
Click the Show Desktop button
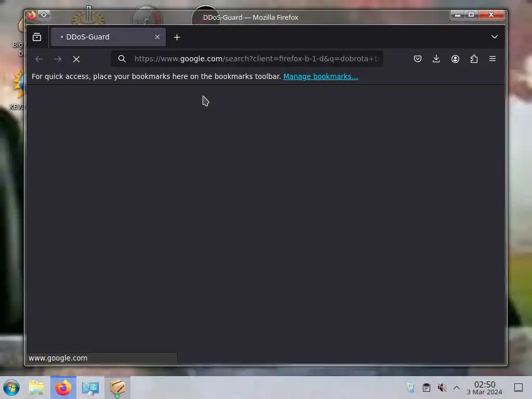coord(518,388)
